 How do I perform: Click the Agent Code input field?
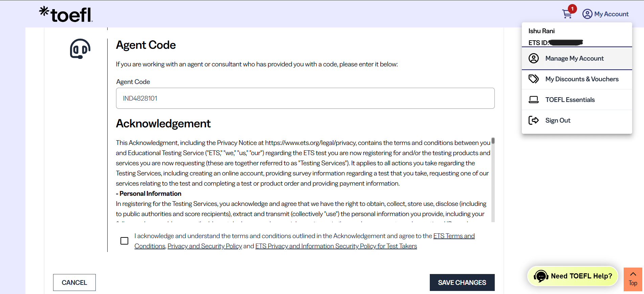(x=305, y=98)
